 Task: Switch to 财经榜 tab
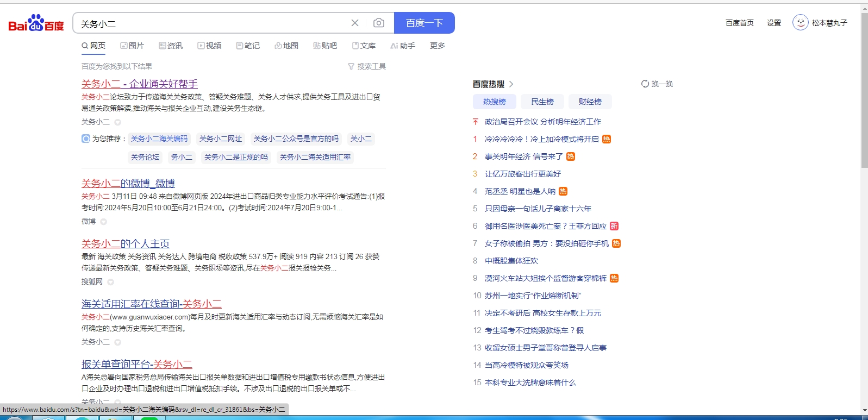click(590, 102)
